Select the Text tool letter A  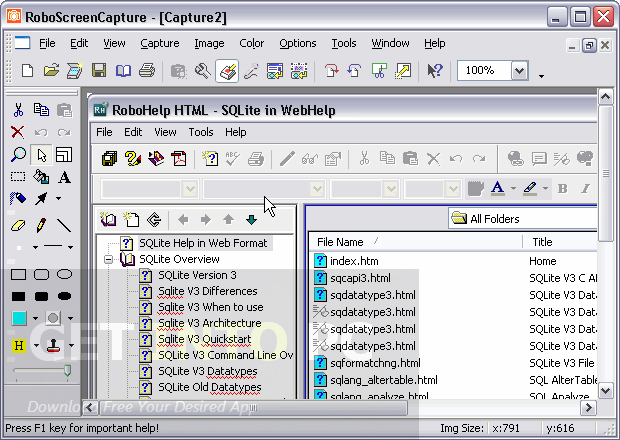point(64,177)
